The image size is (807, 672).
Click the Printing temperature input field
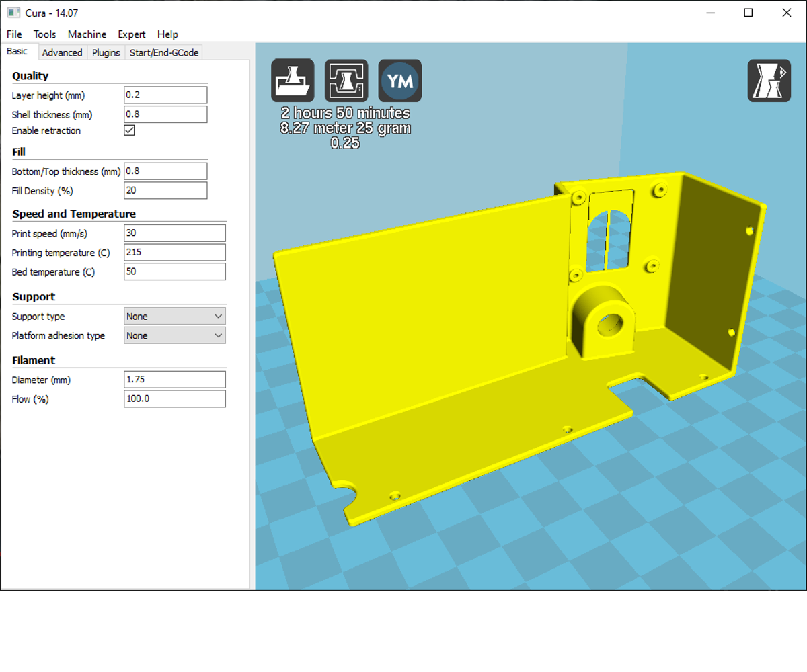tap(175, 253)
